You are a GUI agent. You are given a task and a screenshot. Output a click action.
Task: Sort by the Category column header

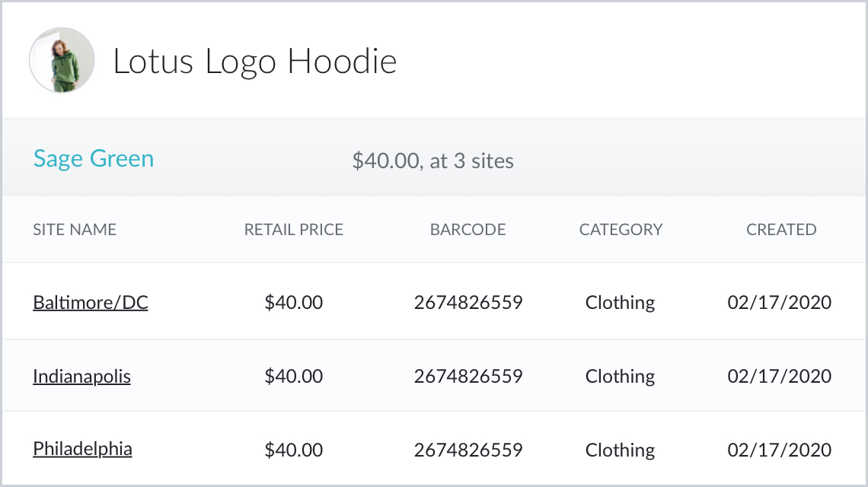click(x=621, y=230)
